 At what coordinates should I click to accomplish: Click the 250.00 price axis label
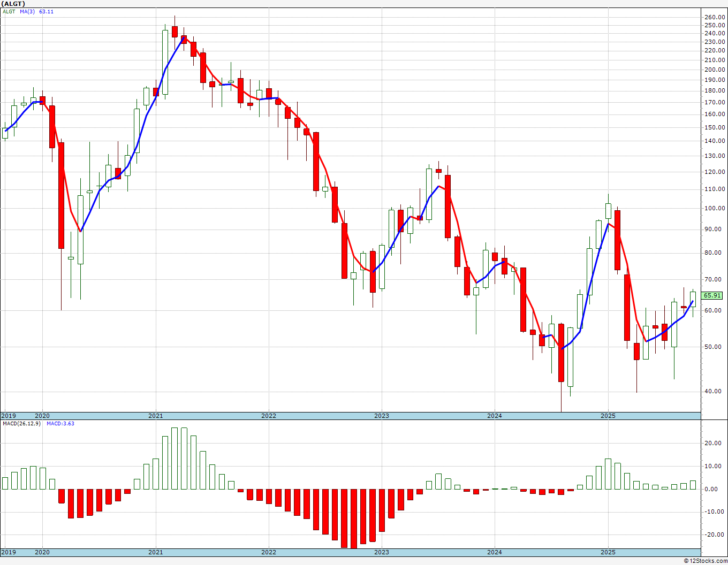[715, 25]
